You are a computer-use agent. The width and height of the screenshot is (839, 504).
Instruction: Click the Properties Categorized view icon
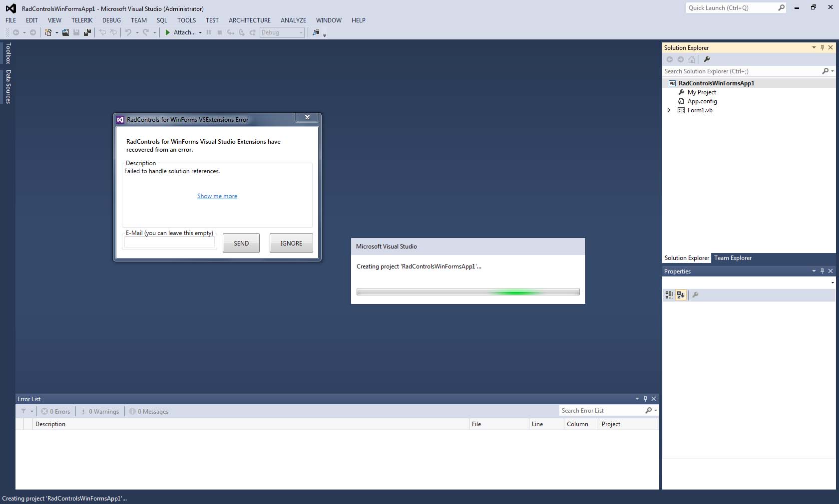pos(669,295)
